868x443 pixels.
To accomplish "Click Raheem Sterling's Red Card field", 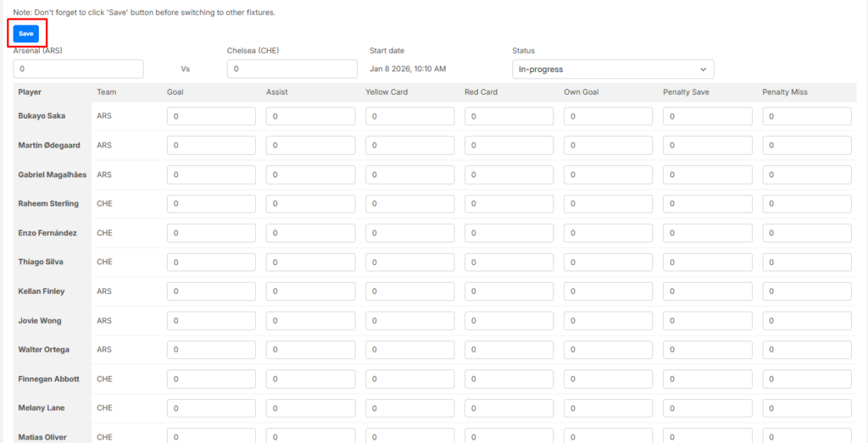I will click(x=509, y=204).
